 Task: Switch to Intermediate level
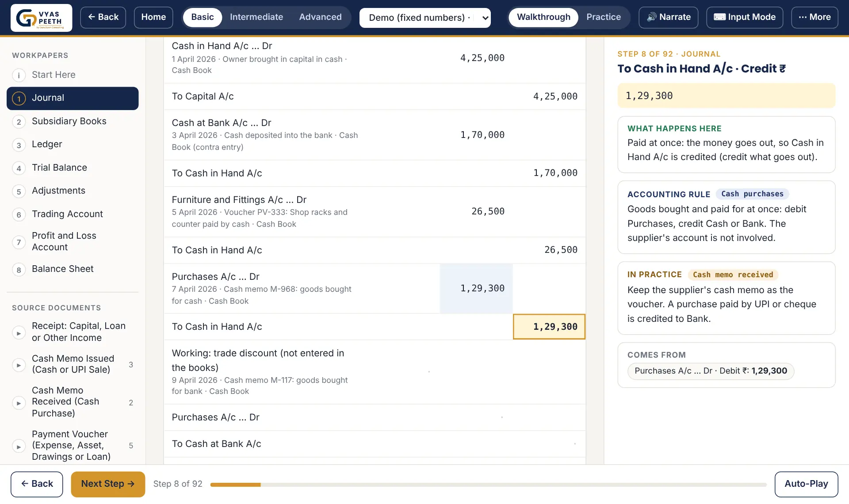[x=256, y=17]
